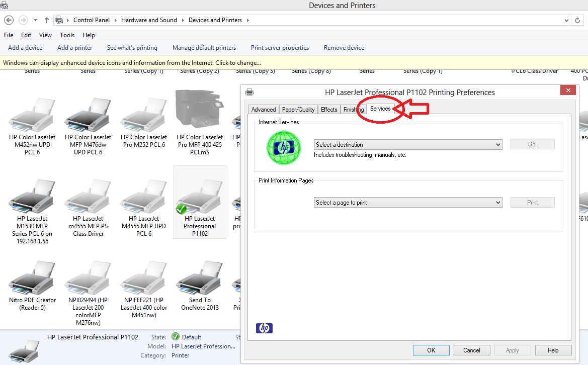588x365 pixels.
Task: Click the back navigation arrow
Action: (x=9, y=20)
